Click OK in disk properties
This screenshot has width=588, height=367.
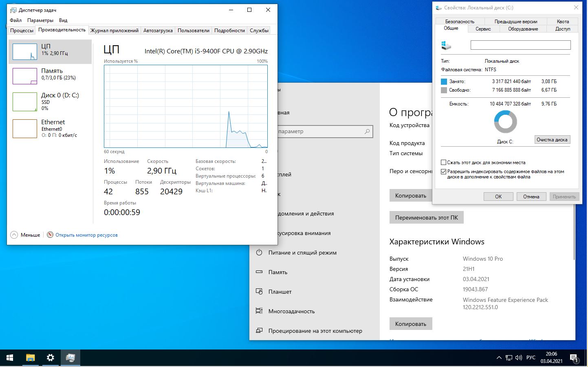coord(498,197)
